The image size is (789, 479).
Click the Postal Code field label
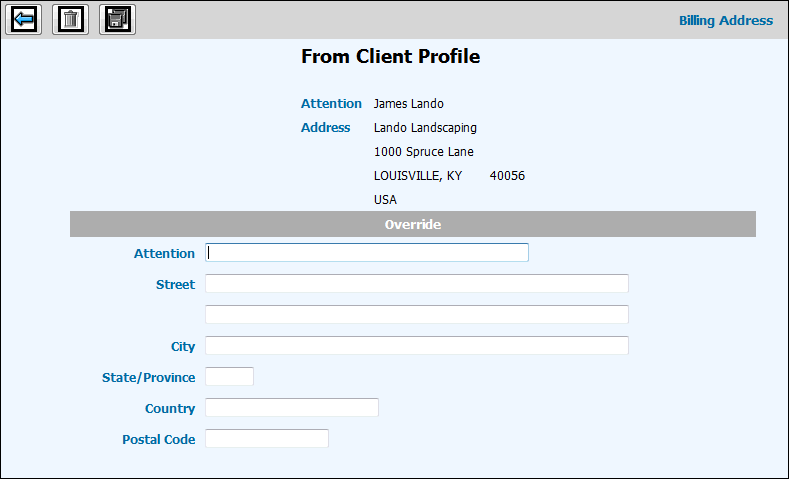point(158,440)
